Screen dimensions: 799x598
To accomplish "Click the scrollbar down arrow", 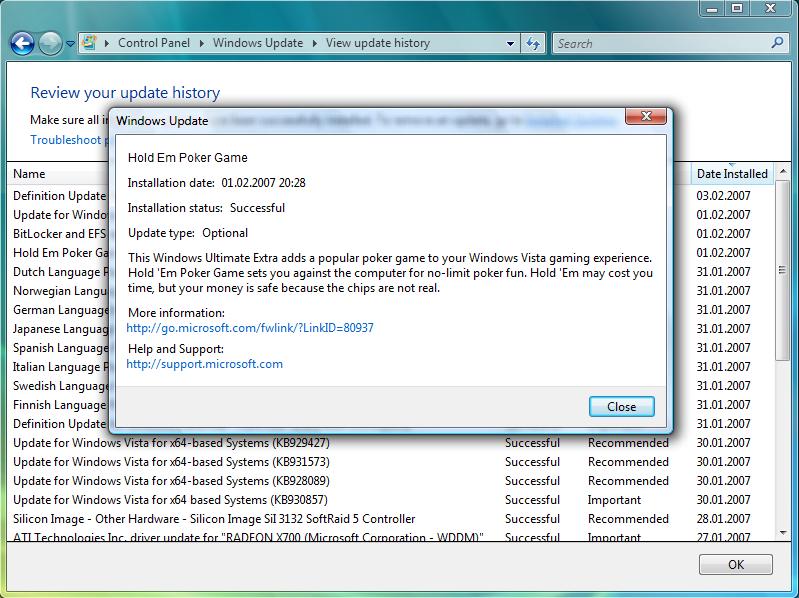I will (783, 533).
